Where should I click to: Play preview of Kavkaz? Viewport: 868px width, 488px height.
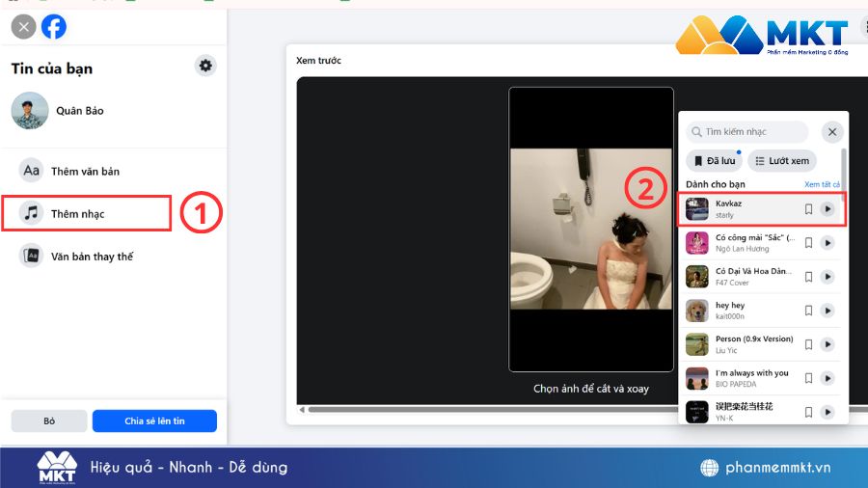827,209
